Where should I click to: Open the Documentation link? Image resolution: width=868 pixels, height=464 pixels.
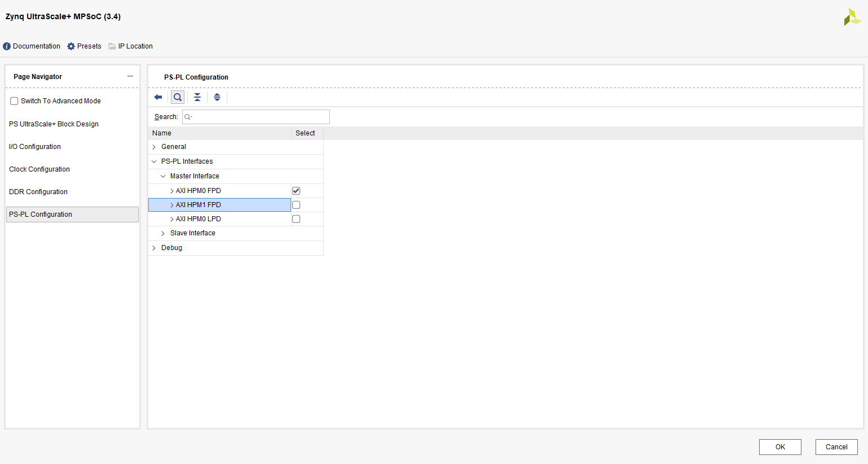tap(37, 46)
